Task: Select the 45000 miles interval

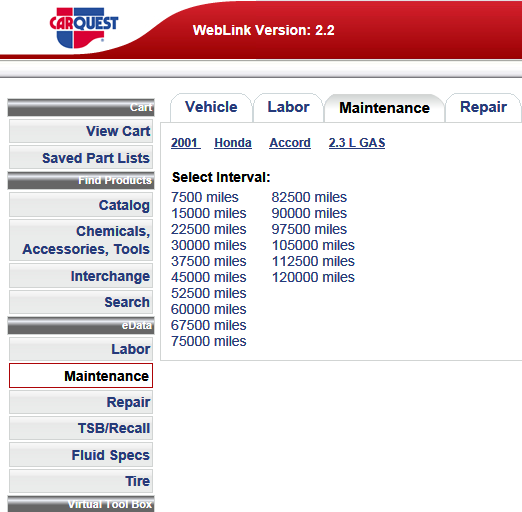Action: tap(209, 277)
